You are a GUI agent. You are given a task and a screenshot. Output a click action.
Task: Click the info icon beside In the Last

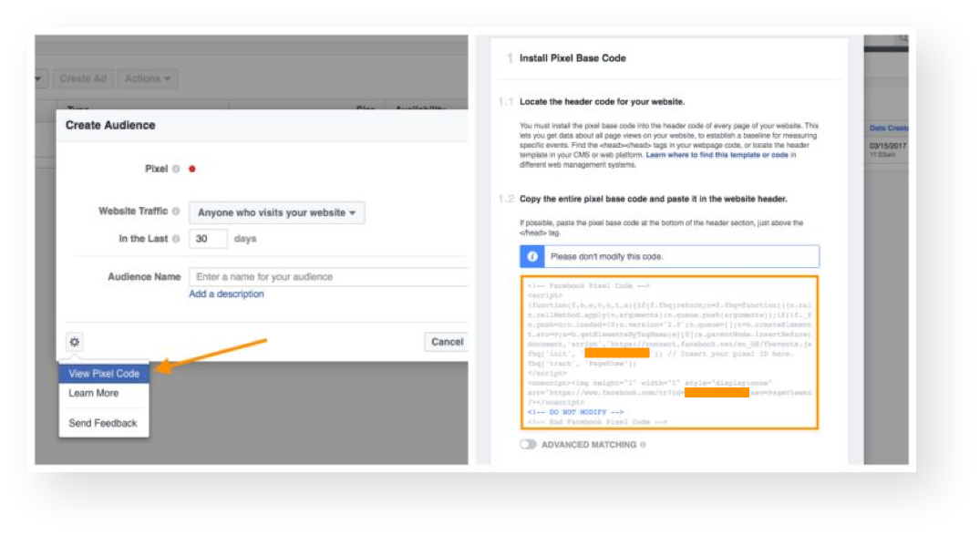click(176, 239)
